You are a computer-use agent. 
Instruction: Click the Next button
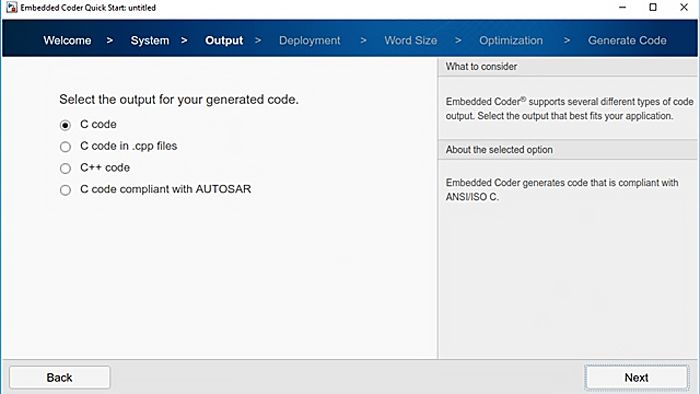click(637, 377)
